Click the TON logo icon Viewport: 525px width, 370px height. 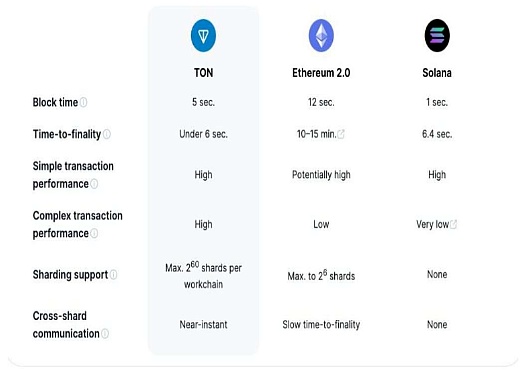[x=203, y=35]
